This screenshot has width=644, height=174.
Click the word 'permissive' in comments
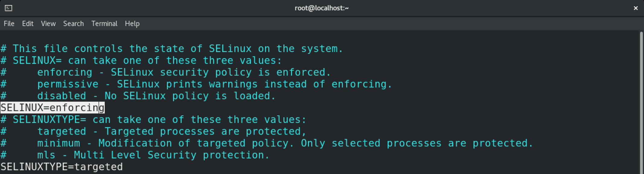coord(68,84)
